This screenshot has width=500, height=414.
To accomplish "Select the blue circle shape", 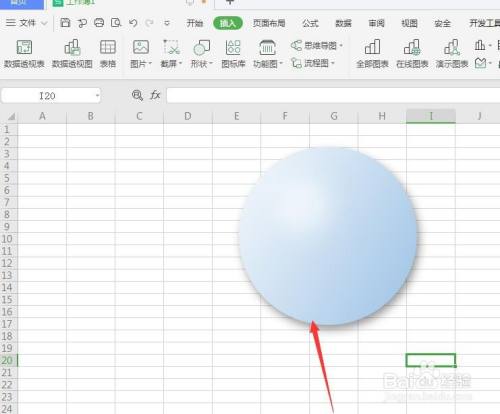I will (328, 236).
